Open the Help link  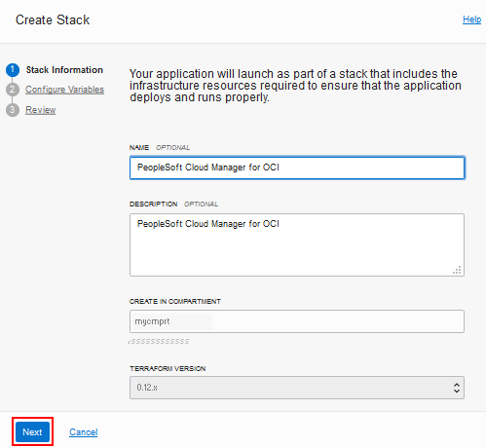(471, 19)
